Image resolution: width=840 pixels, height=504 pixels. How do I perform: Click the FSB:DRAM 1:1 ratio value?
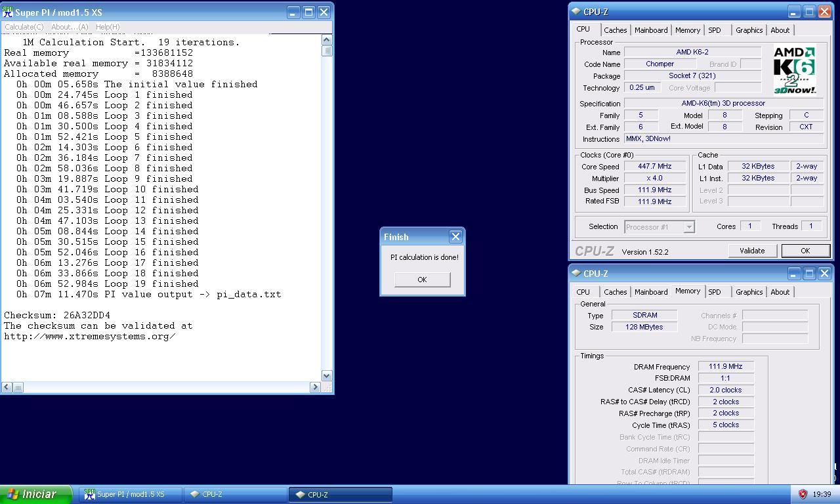click(x=726, y=378)
